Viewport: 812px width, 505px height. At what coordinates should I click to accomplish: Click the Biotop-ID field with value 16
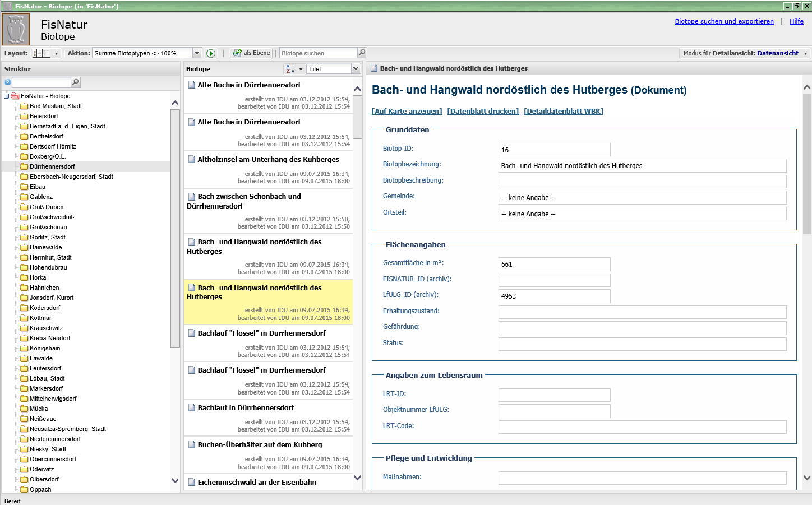[x=554, y=150]
